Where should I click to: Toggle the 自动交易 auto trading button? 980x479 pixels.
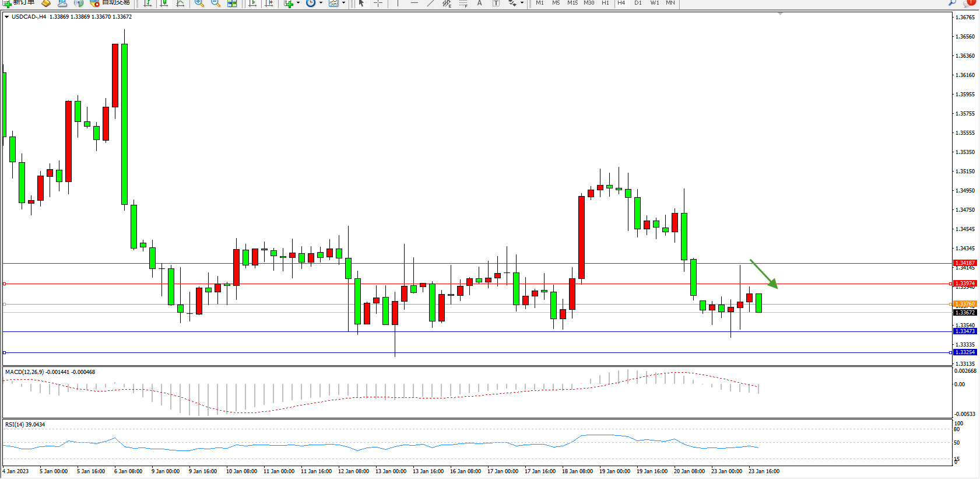(110, 2)
